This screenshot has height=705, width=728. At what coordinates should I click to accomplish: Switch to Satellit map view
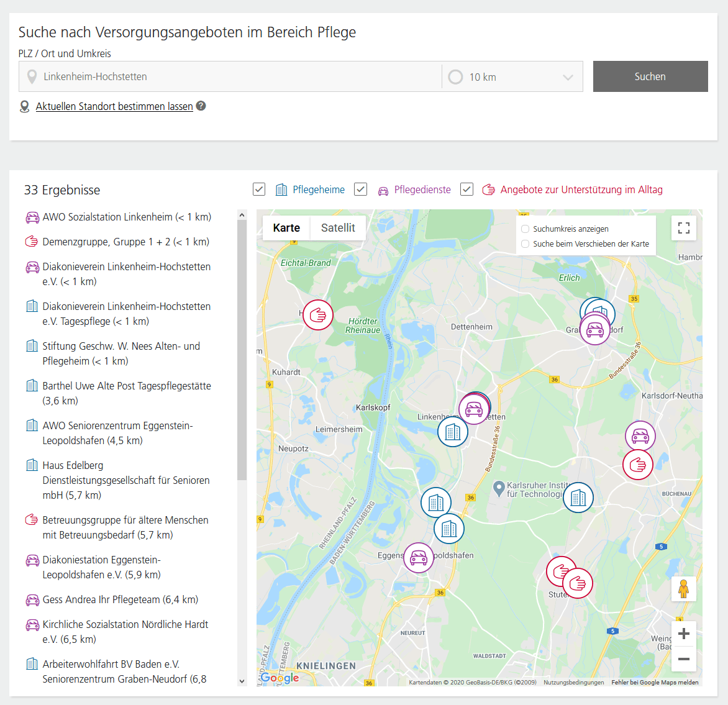pyautogui.click(x=338, y=228)
